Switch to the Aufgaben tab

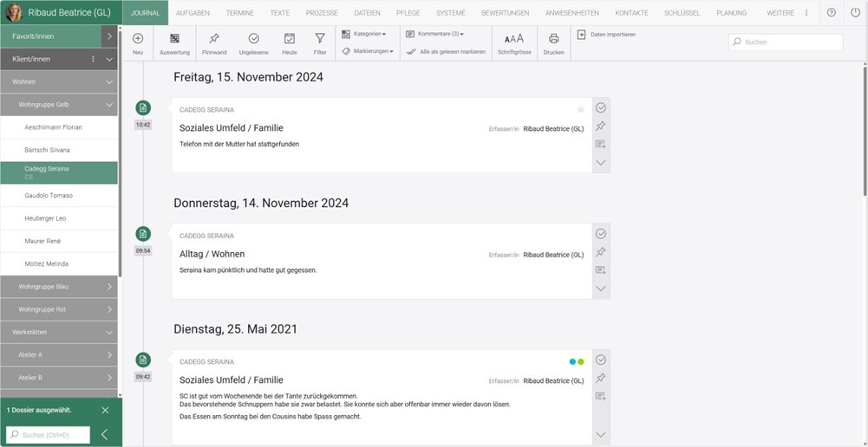(x=192, y=13)
